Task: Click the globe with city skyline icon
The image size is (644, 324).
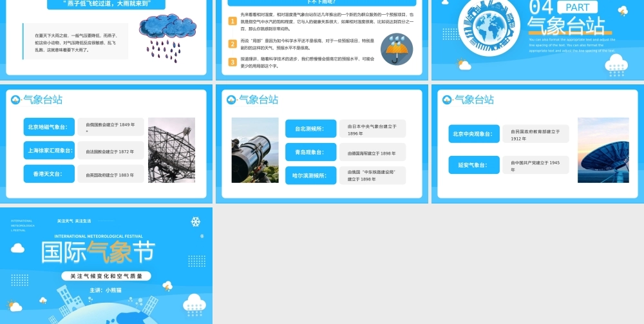Action: [489, 26]
